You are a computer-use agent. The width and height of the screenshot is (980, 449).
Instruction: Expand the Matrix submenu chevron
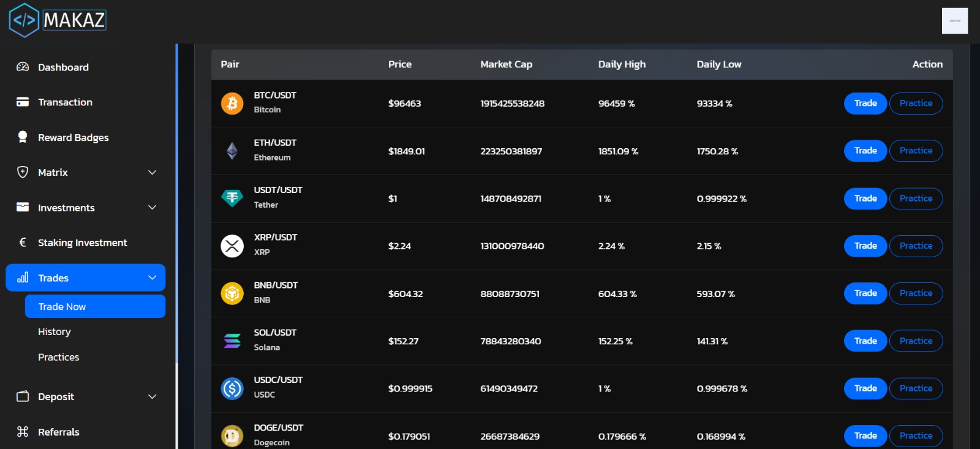click(153, 173)
